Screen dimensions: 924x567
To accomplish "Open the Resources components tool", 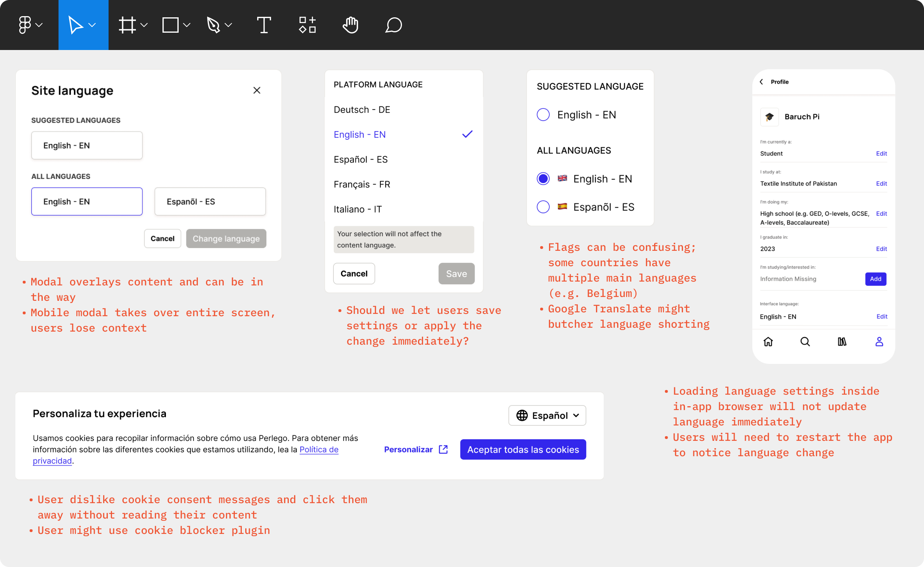I will point(307,25).
